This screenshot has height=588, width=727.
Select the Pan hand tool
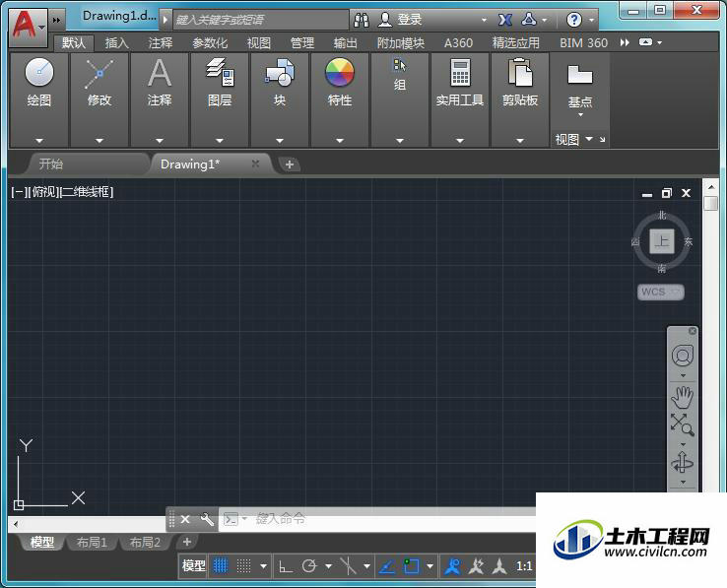(x=683, y=397)
